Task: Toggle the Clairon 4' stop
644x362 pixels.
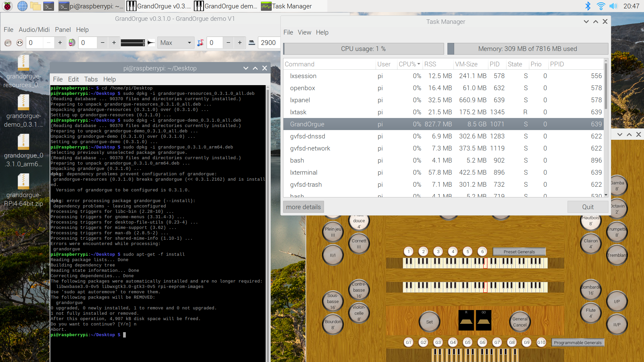Action: [591, 244]
